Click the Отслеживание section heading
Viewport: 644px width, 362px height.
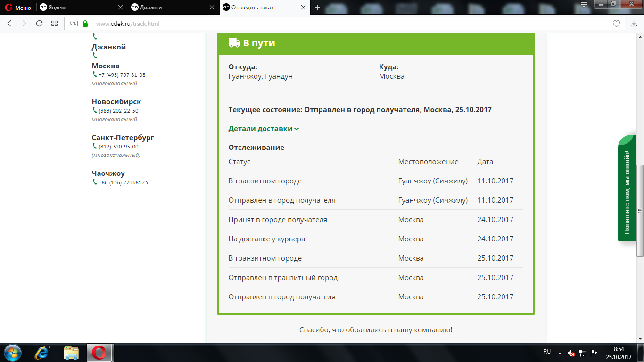click(x=256, y=148)
